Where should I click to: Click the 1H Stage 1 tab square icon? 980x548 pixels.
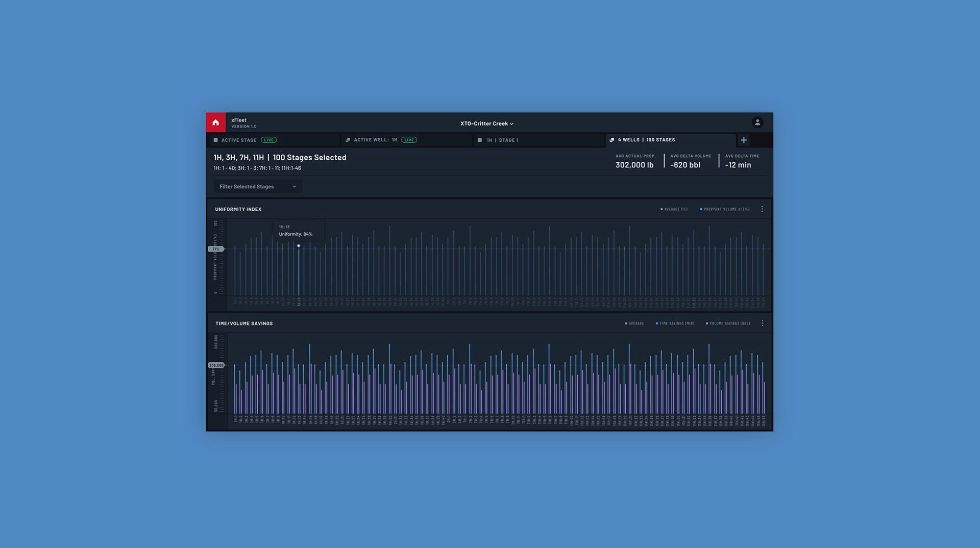coord(480,140)
